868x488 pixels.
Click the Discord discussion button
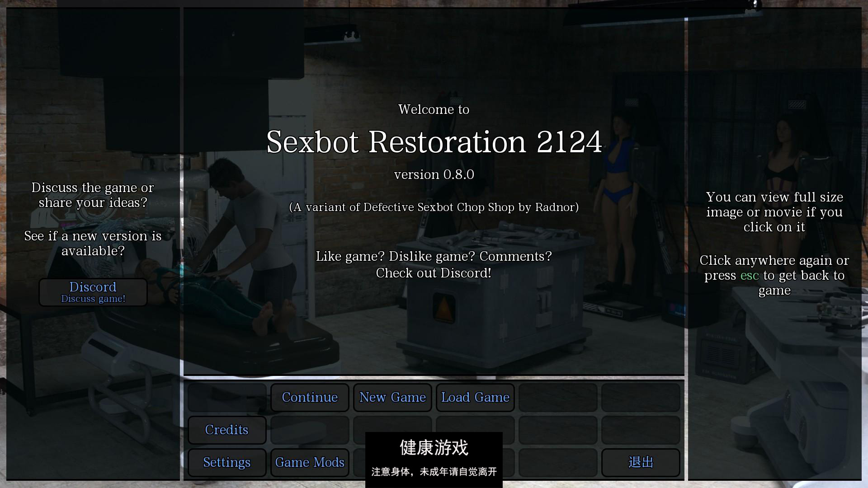pyautogui.click(x=93, y=291)
